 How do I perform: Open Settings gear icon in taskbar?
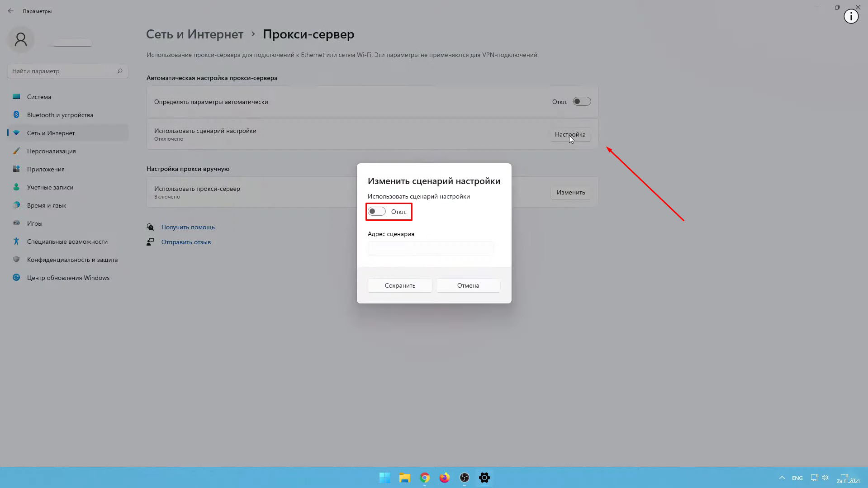[484, 478]
